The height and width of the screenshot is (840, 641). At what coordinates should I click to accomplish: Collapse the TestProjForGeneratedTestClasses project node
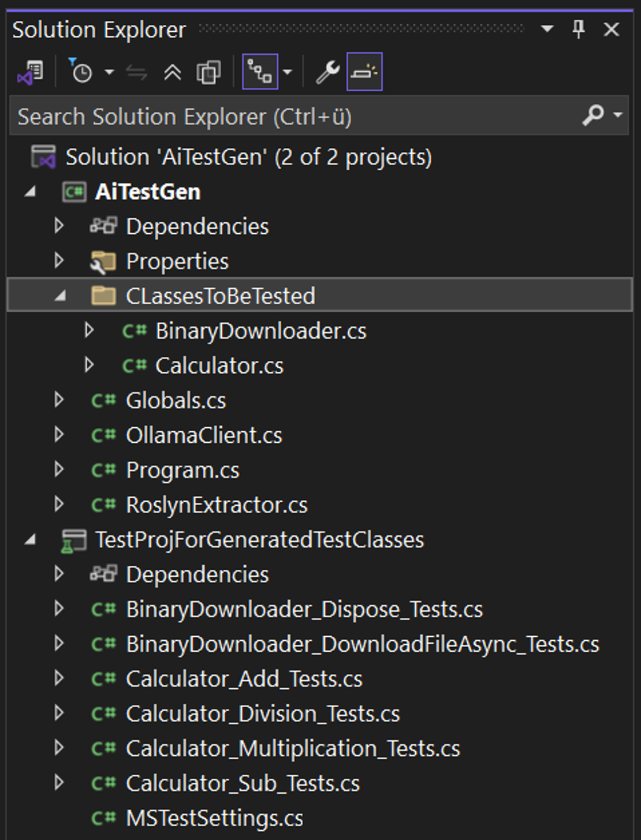point(30,540)
